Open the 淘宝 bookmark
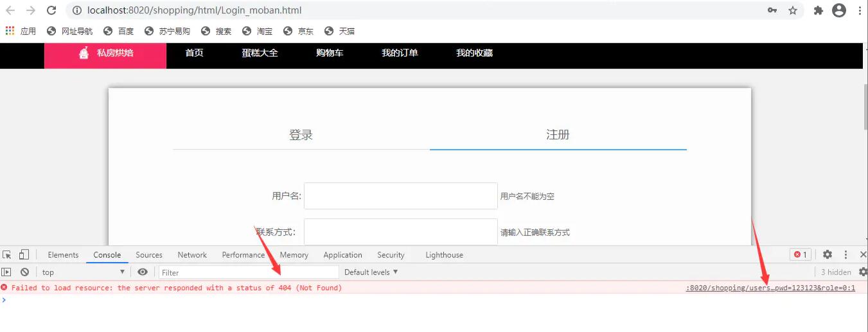The height and width of the screenshot is (332, 868). [x=258, y=31]
